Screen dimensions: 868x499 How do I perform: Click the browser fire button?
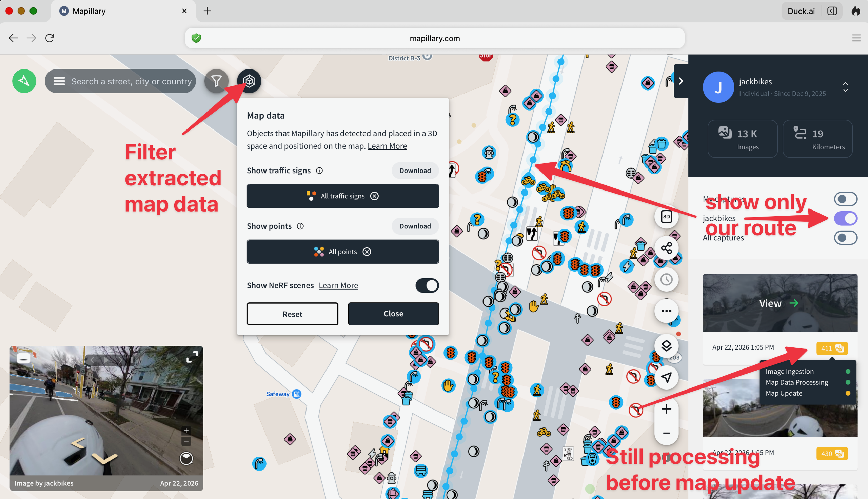(856, 11)
